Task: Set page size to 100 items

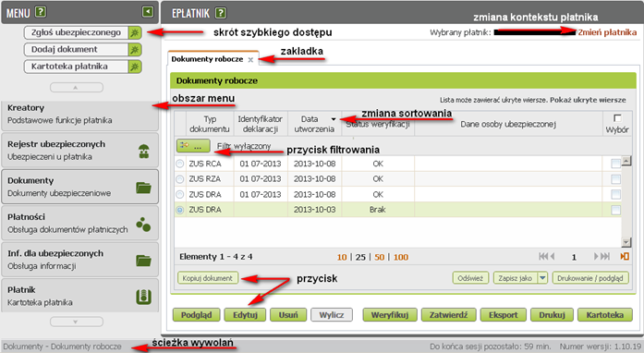Action: click(x=401, y=257)
